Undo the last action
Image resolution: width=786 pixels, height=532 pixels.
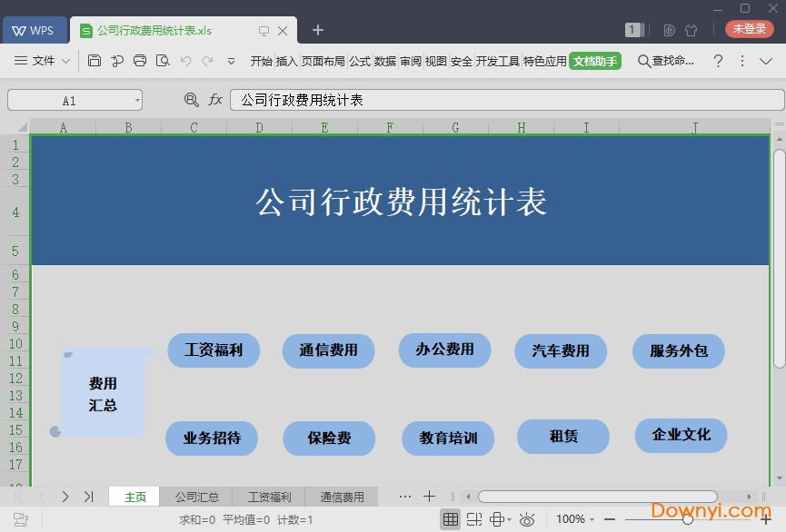click(186, 61)
